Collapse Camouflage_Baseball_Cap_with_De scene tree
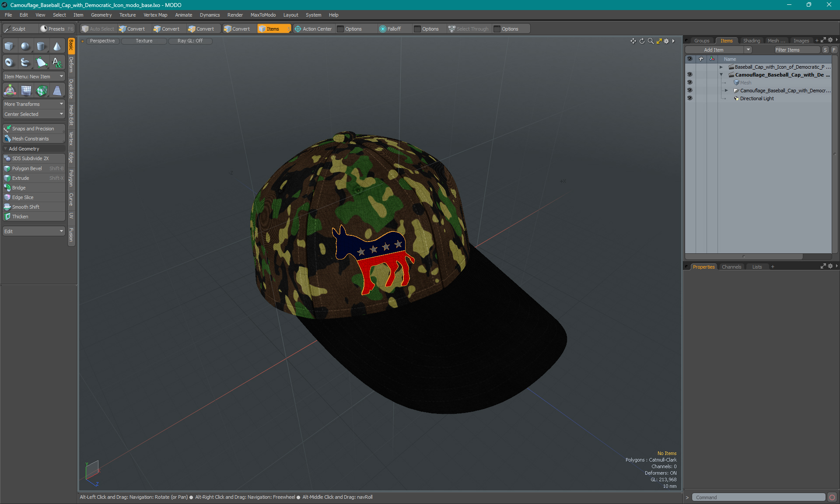This screenshot has height=504, width=840. pos(721,75)
